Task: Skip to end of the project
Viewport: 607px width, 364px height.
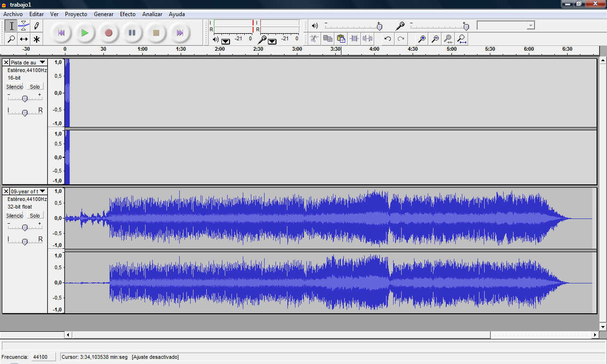Action: 180,33
